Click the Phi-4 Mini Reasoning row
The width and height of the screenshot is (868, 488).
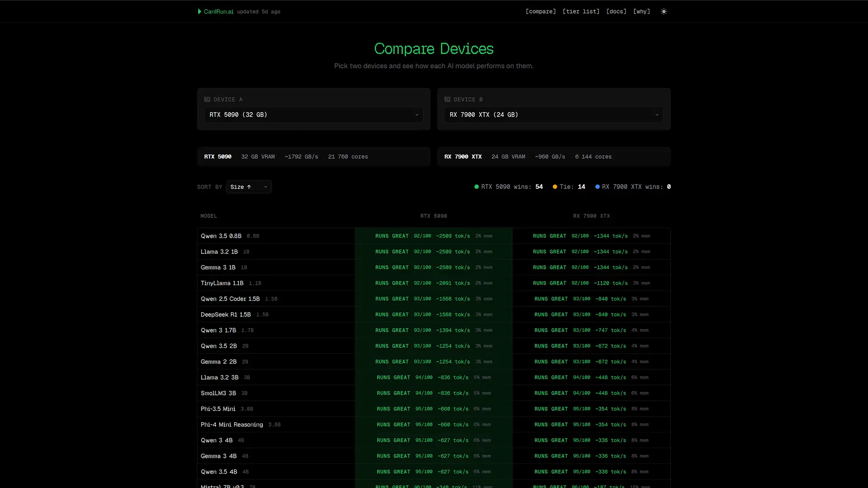(x=231, y=425)
